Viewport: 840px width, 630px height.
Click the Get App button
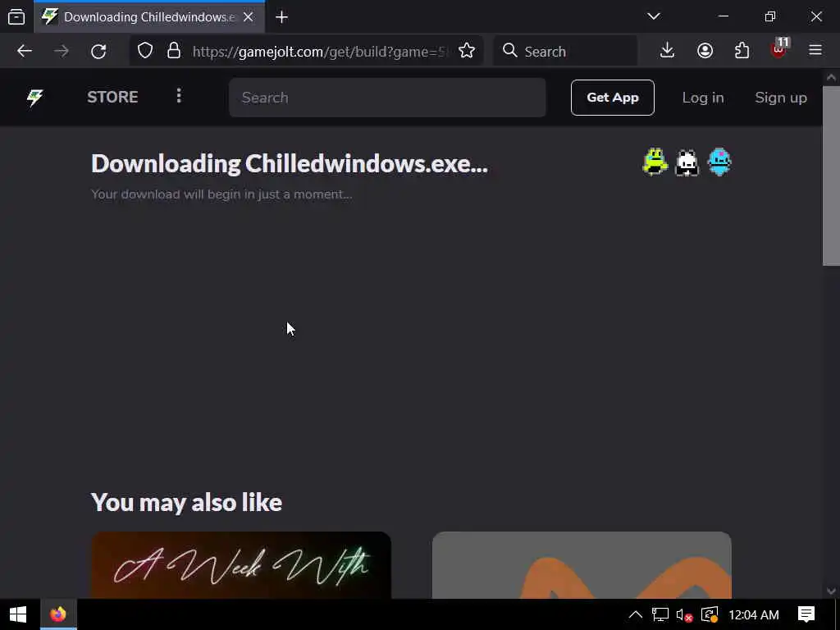pos(612,98)
